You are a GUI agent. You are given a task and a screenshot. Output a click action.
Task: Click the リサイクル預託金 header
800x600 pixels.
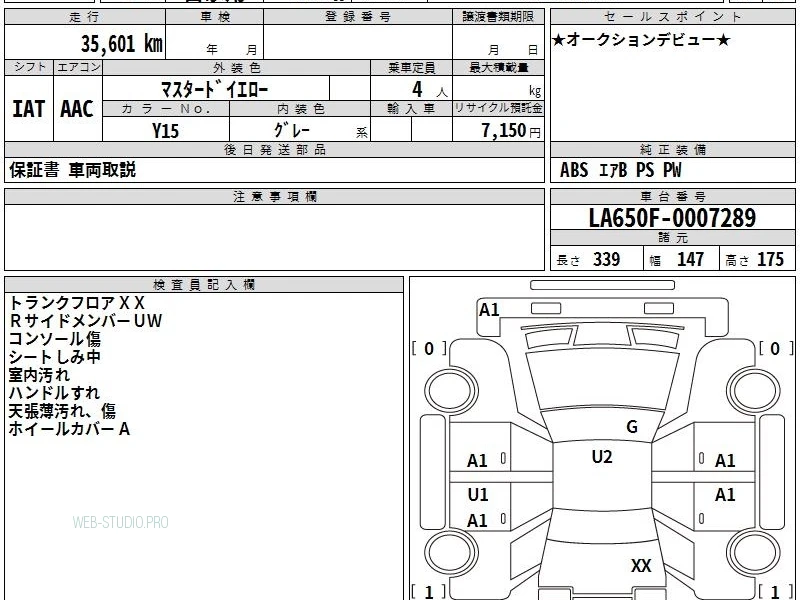tap(498, 109)
